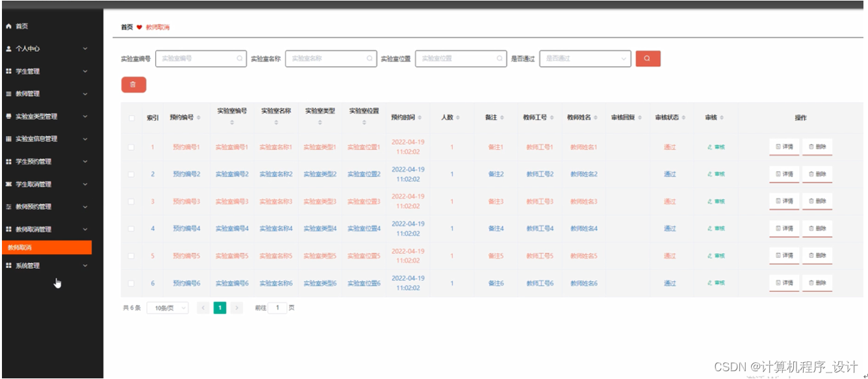Image resolution: width=868 pixels, height=379 pixels.
Task: Sort by the 审核 column arrows
Action: coord(722,118)
